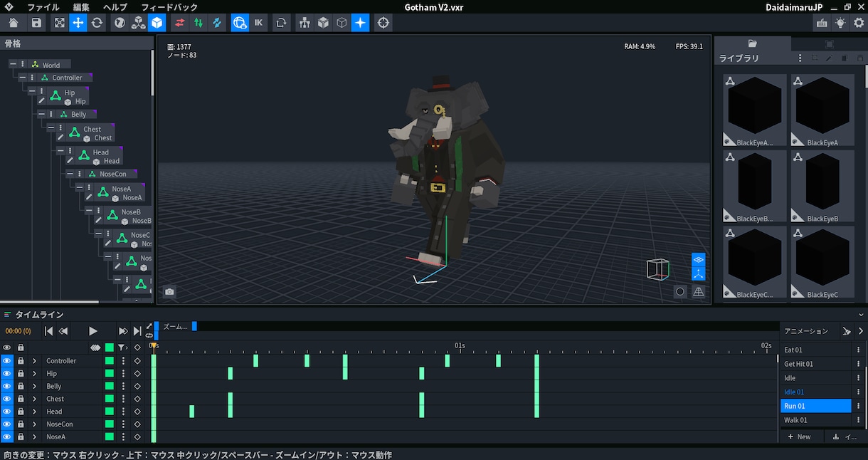This screenshot has height=460, width=868.
Task: Lock the Head track in the timeline
Action: pyautogui.click(x=21, y=412)
